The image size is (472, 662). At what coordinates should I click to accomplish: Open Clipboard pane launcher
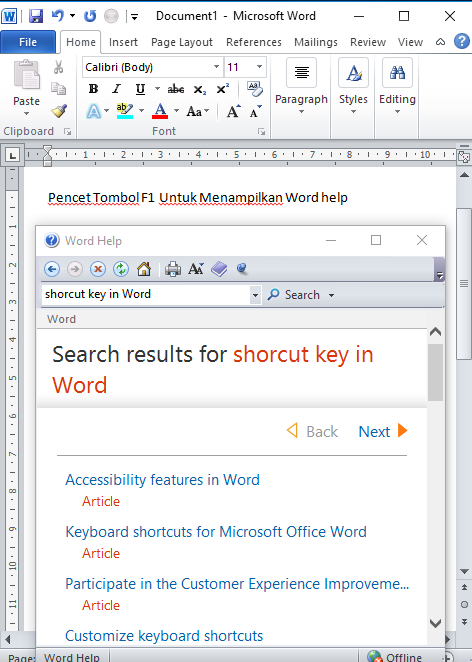tap(67, 132)
